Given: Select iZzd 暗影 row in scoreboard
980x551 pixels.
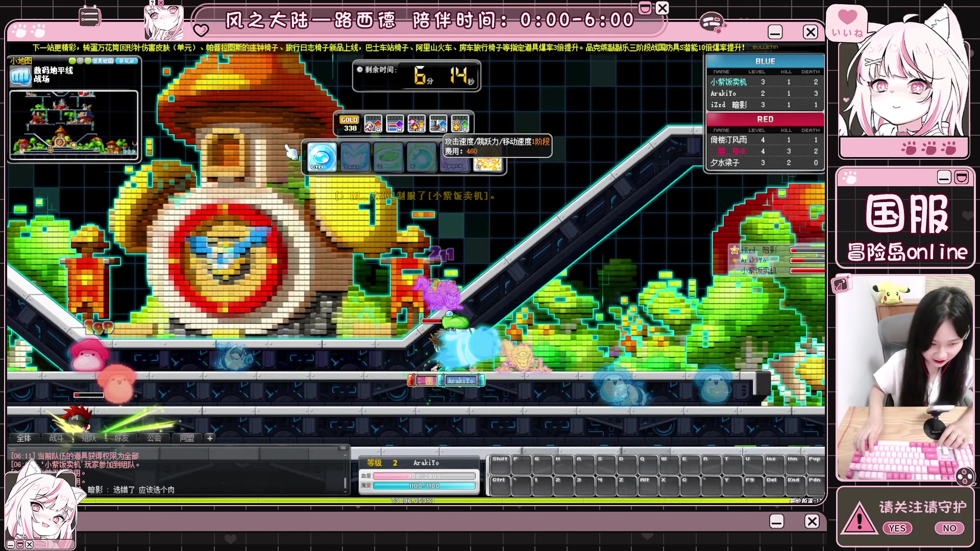Looking at the screenshot, I should [x=765, y=105].
